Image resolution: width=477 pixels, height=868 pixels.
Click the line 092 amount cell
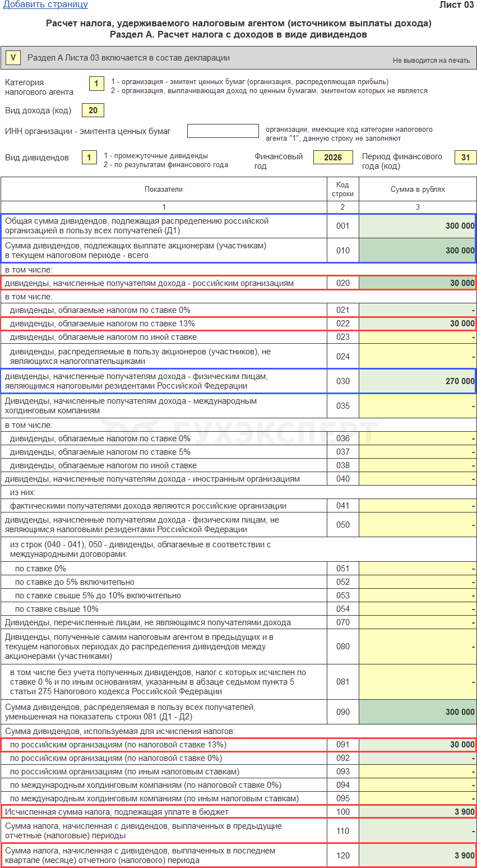(418, 758)
